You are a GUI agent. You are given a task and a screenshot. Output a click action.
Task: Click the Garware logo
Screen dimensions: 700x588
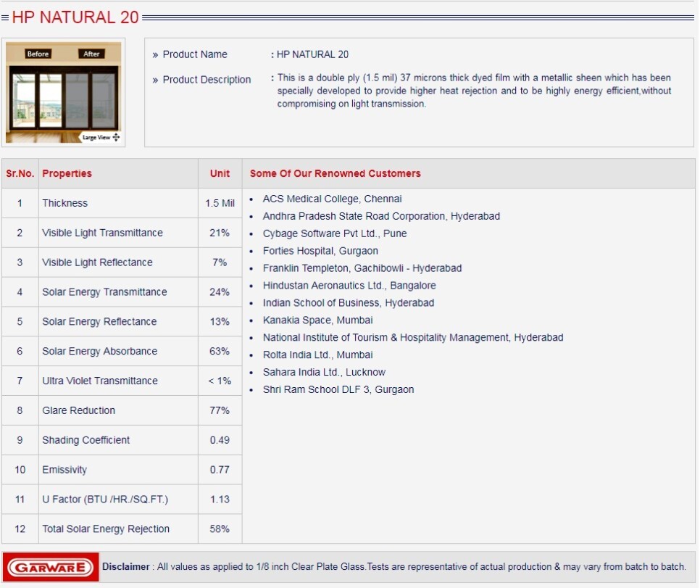tap(51, 567)
